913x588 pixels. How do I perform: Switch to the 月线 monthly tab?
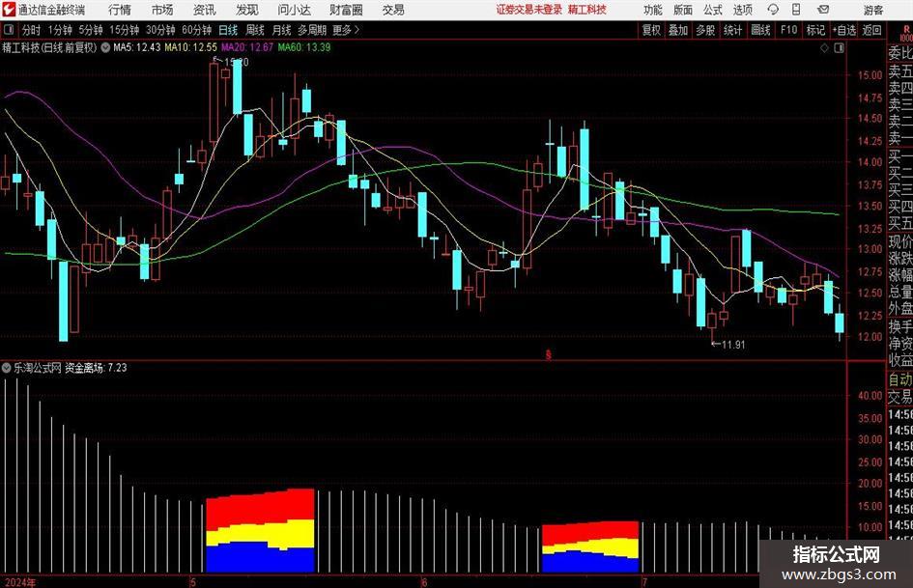click(x=282, y=30)
